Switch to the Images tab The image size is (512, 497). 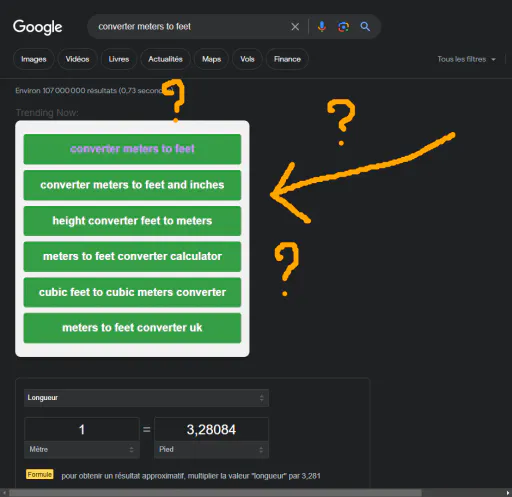tap(34, 59)
